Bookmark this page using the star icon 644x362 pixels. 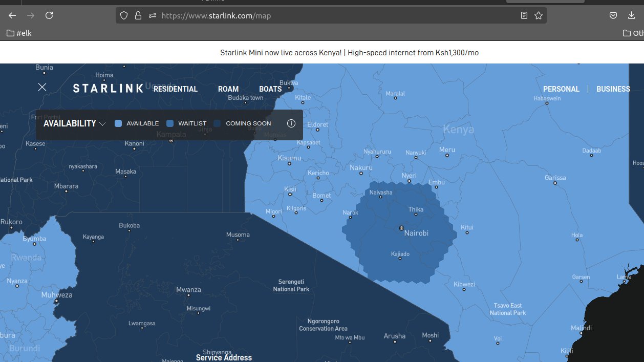click(x=539, y=15)
